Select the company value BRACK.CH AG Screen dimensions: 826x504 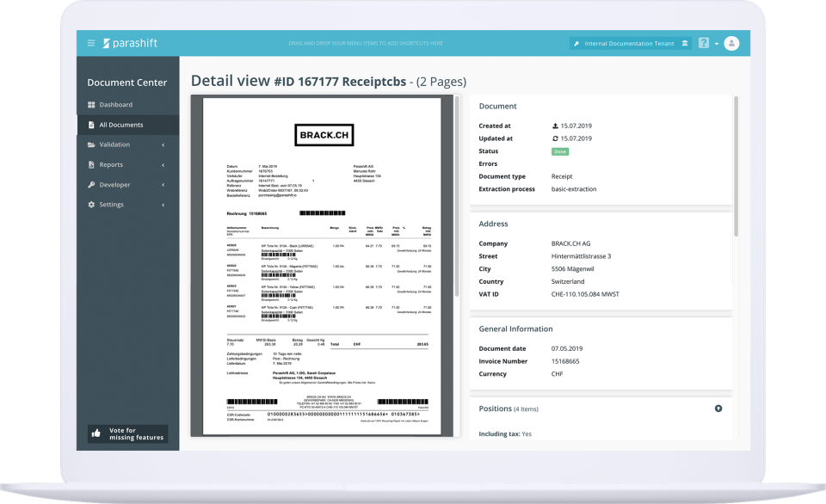[x=570, y=244]
